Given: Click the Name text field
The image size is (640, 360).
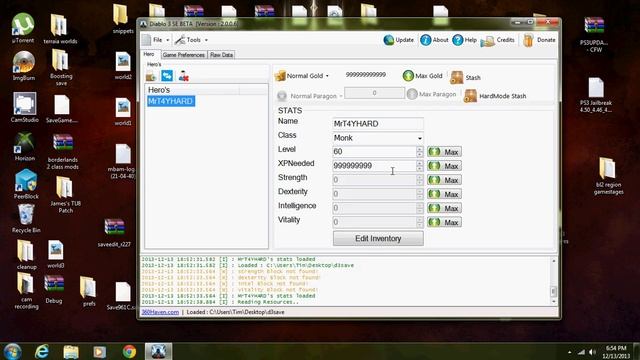Looking at the screenshot, I should pyautogui.click(x=378, y=124).
